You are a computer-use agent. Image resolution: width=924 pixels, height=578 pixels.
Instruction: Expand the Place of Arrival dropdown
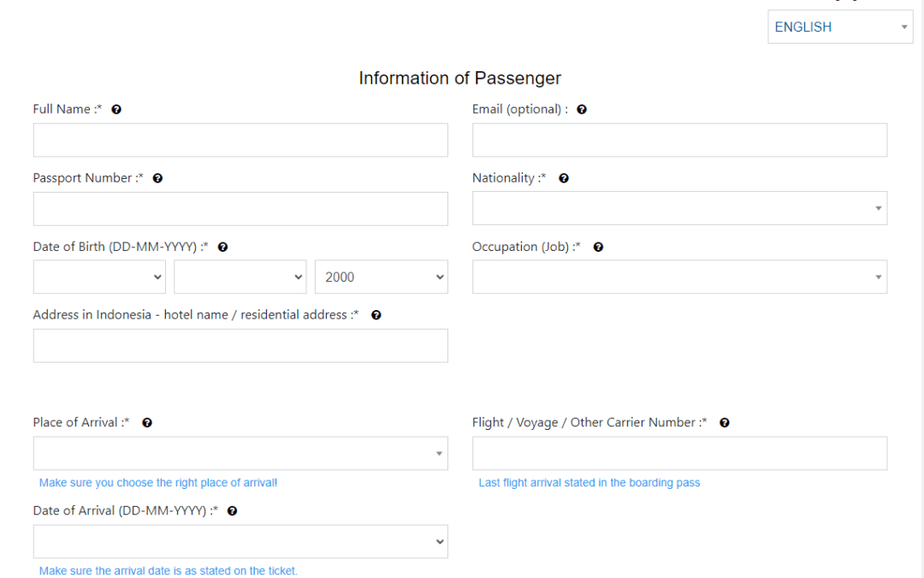pos(240,453)
